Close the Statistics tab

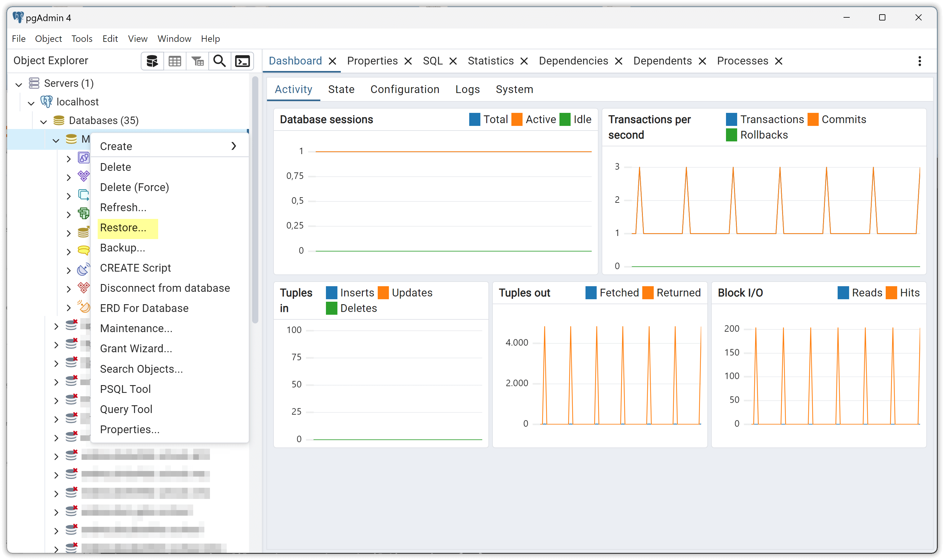[x=524, y=61]
